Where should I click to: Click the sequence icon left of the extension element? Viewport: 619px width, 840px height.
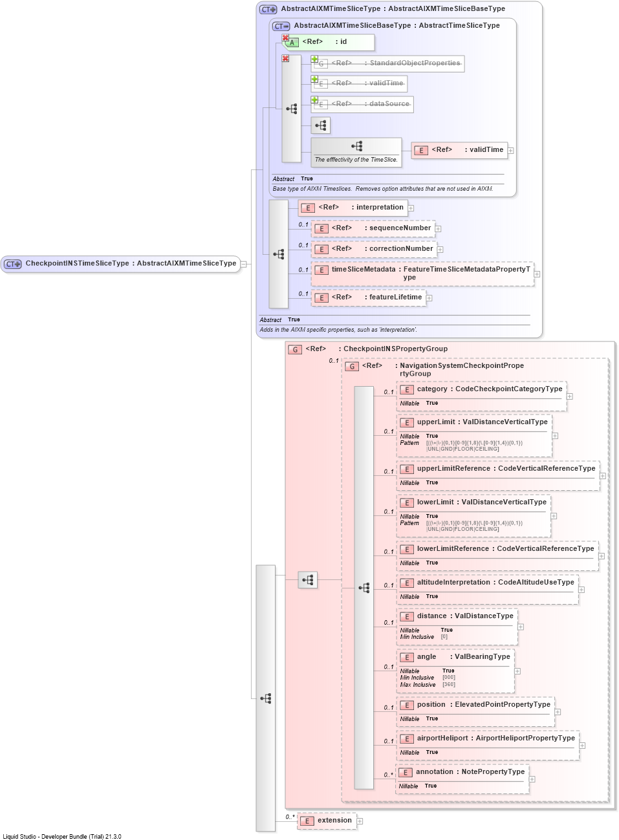[x=266, y=698]
